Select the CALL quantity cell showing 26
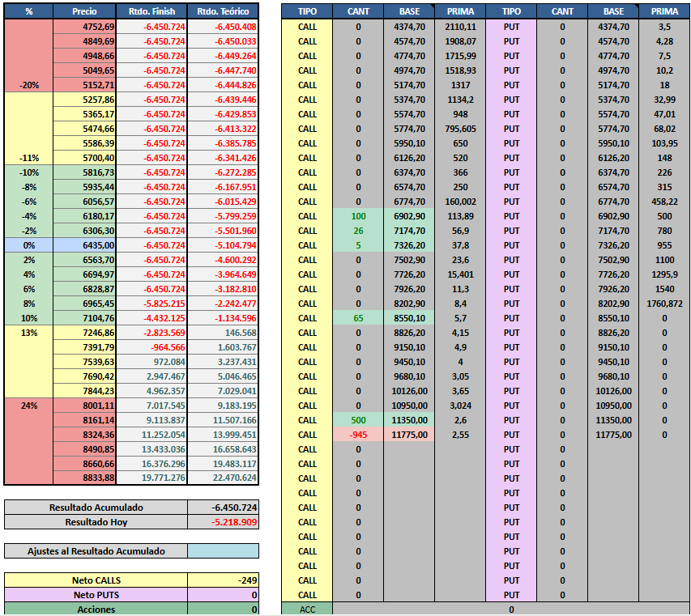 click(x=358, y=231)
